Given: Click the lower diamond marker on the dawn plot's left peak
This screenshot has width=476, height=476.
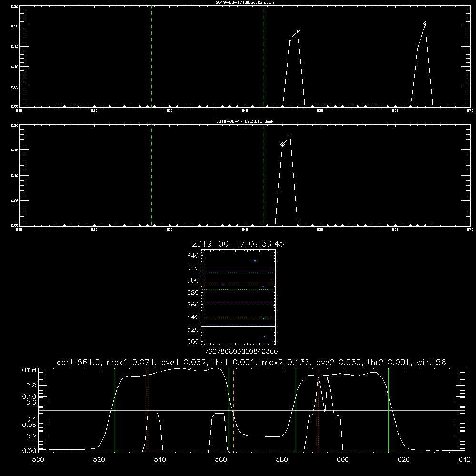Looking at the screenshot, I should point(290,39).
